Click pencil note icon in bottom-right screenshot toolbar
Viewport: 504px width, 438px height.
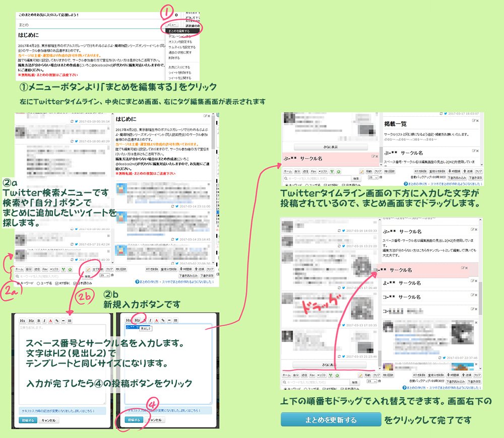[x=361, y=375]
